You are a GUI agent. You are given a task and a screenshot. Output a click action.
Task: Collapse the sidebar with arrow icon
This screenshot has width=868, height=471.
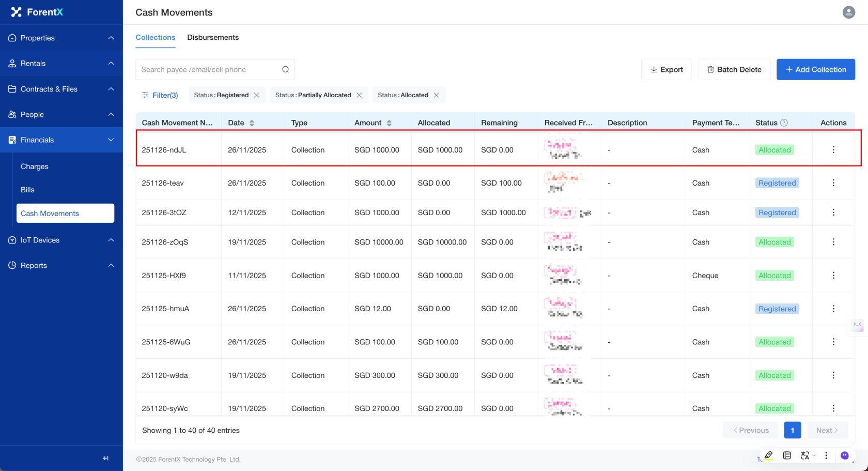pyautogui.click(x=106, y=458)
